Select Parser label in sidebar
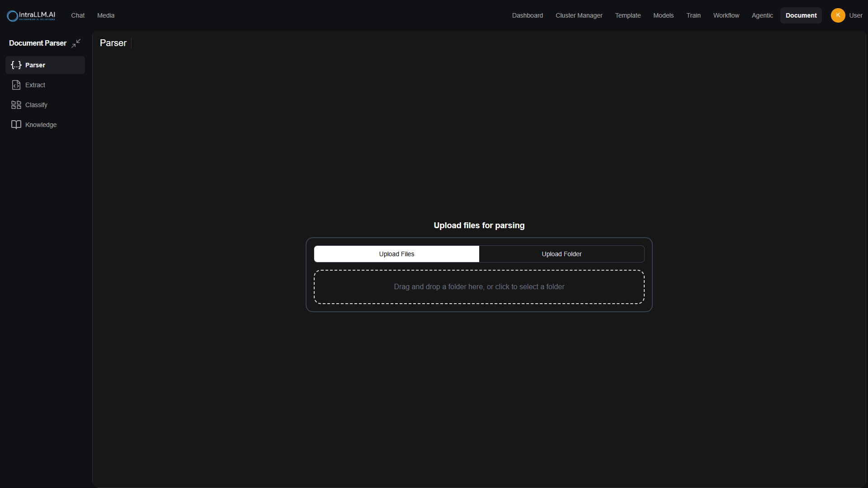The width and height of the screenshot is (868, 488). pyautogui.click(x=35, y=65)
